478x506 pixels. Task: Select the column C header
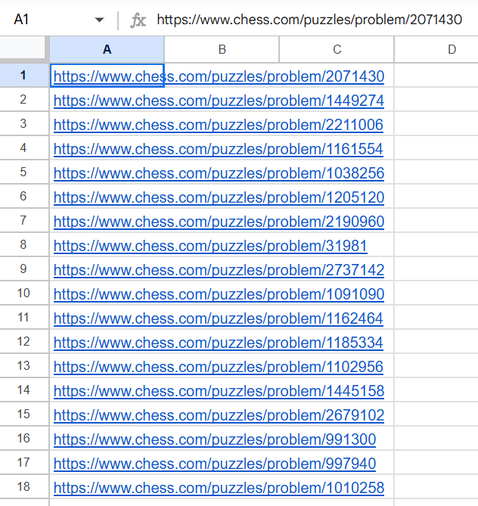(x=337, y=49)
